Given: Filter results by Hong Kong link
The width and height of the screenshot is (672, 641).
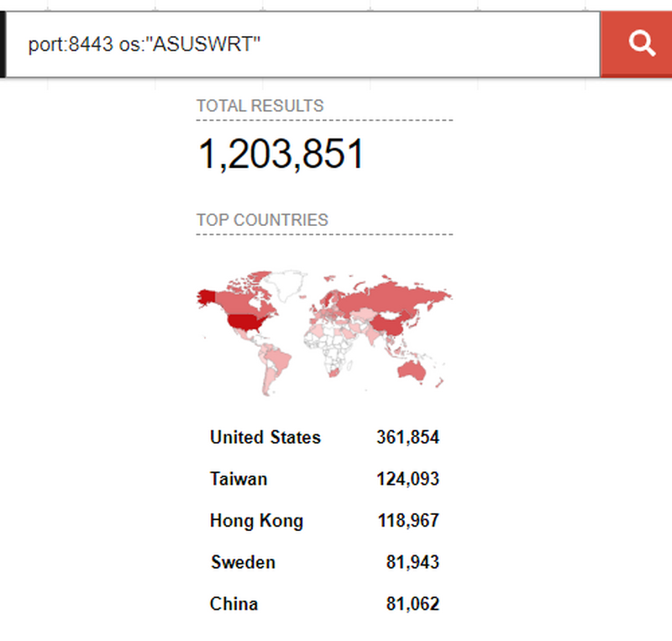Looking at the screenshot, I should point(256,521).
